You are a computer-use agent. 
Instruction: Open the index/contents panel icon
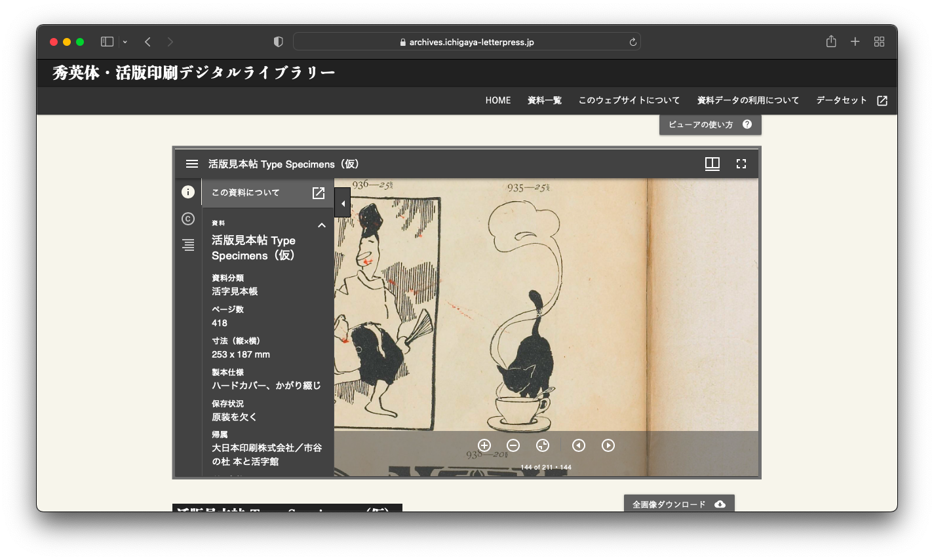tap(188, 244)
